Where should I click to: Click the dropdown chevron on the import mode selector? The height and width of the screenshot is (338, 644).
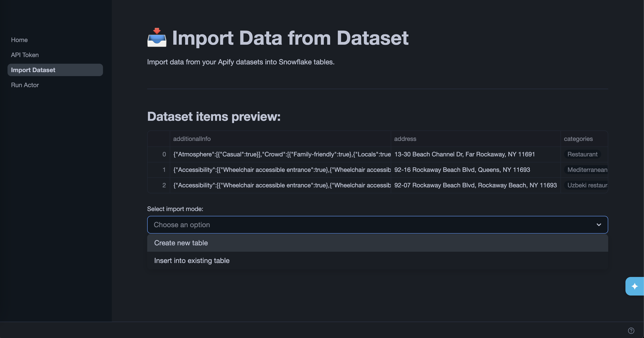click(x=599, y=225)
